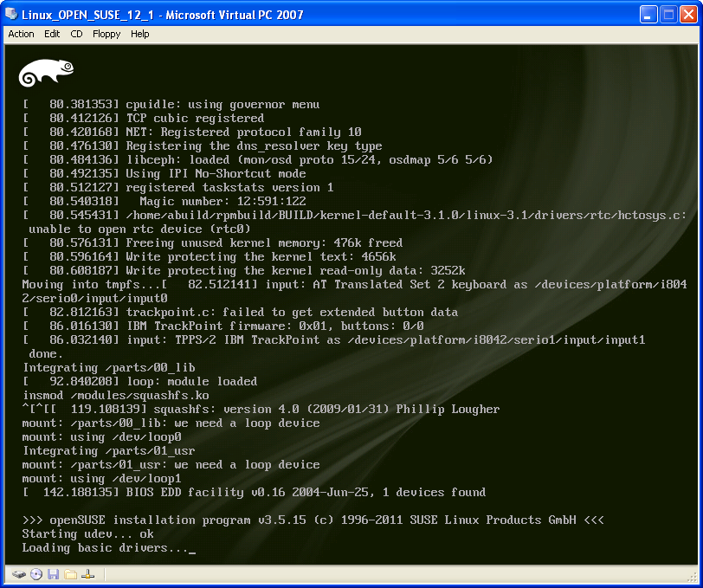Click the shared folders icon in status bar
The image size is (703, 588).
click(x=70, y=574)
